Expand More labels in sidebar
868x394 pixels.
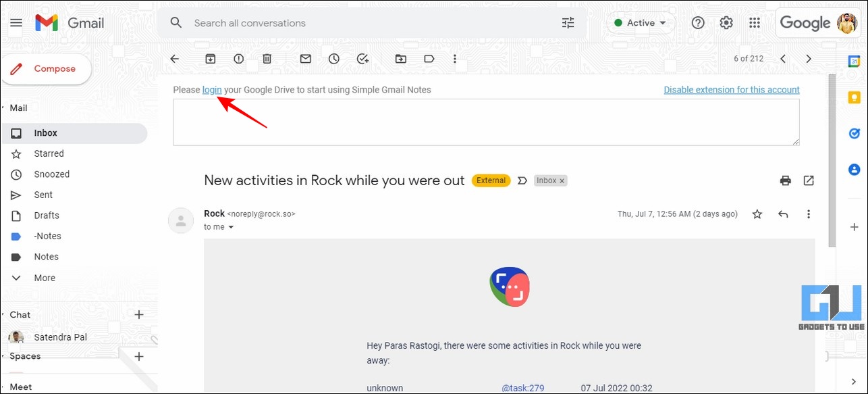pos(45,278)
